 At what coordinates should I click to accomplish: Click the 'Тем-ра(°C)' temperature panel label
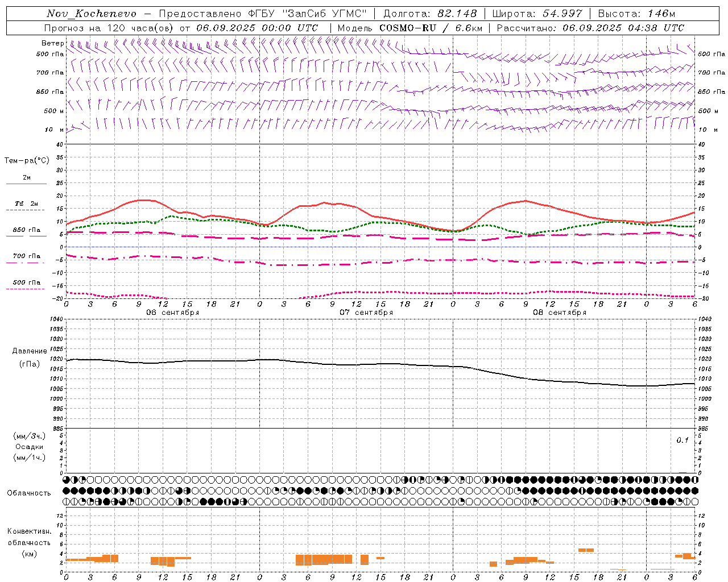tap(27, 161)
